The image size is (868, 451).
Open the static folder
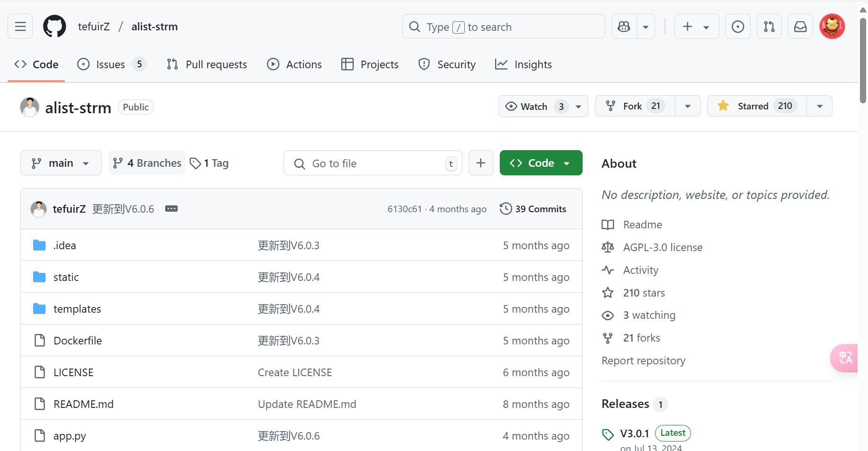(66, 277)
